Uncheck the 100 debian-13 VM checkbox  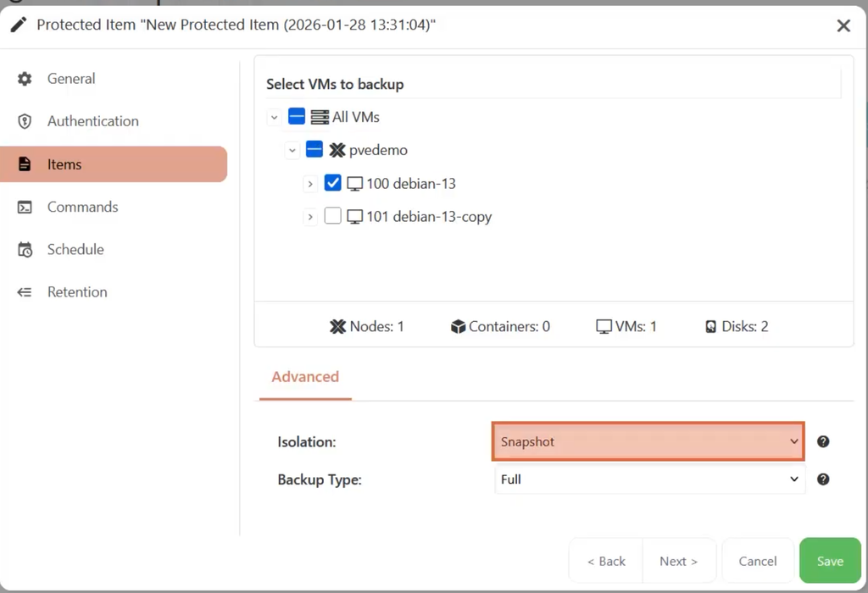(332, 182)
